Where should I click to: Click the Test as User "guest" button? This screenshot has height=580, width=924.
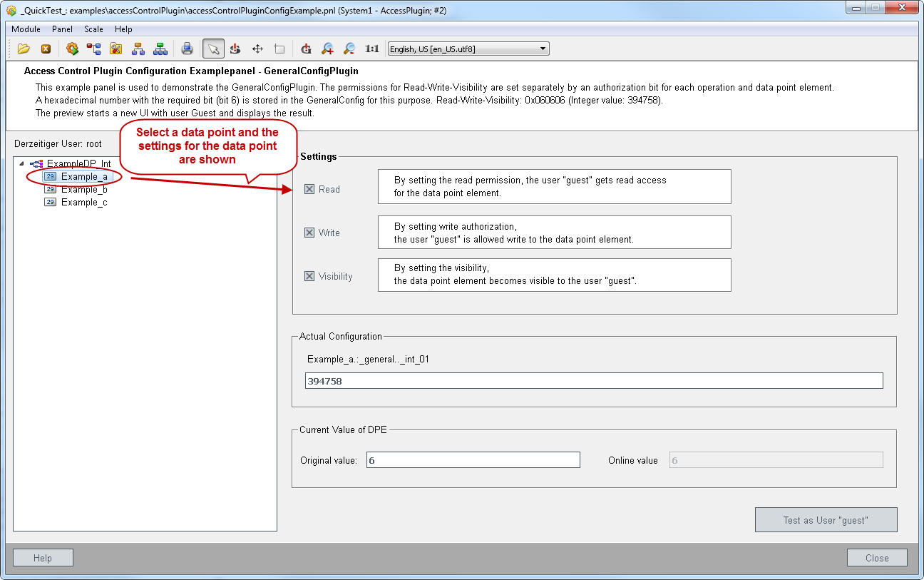[x=826, y=520]
